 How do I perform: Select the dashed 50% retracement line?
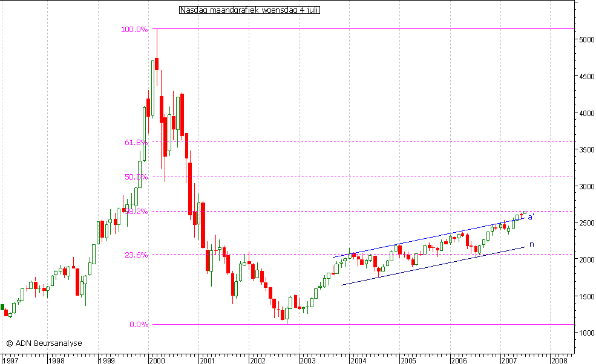coord(364,177)
